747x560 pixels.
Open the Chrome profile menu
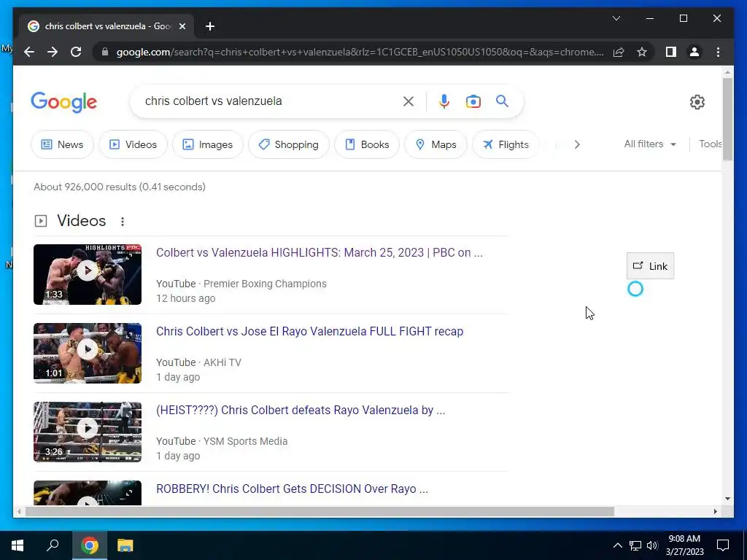694,52
